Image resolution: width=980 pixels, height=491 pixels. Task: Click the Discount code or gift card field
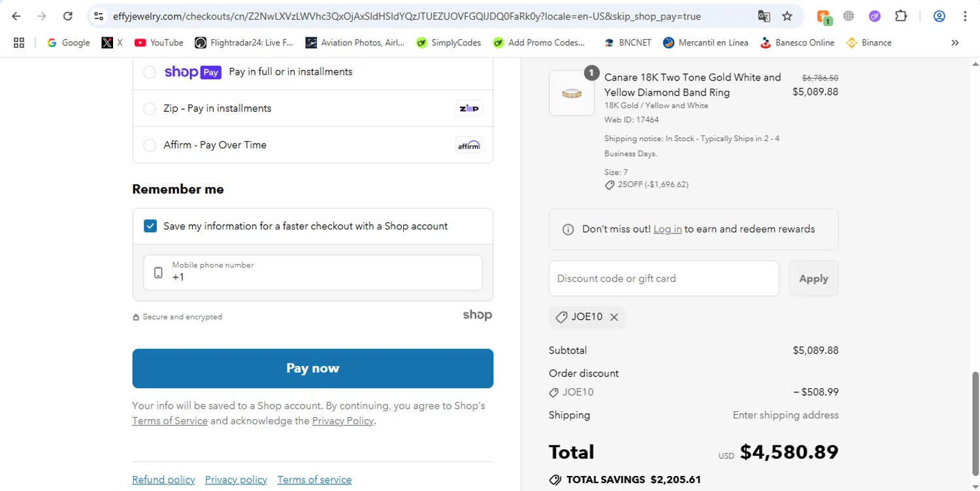[664, 279]
